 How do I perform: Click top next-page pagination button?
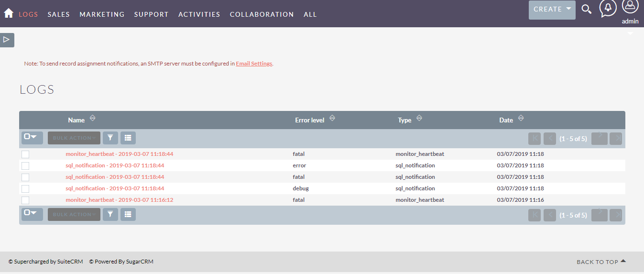(x=599, y=138)
